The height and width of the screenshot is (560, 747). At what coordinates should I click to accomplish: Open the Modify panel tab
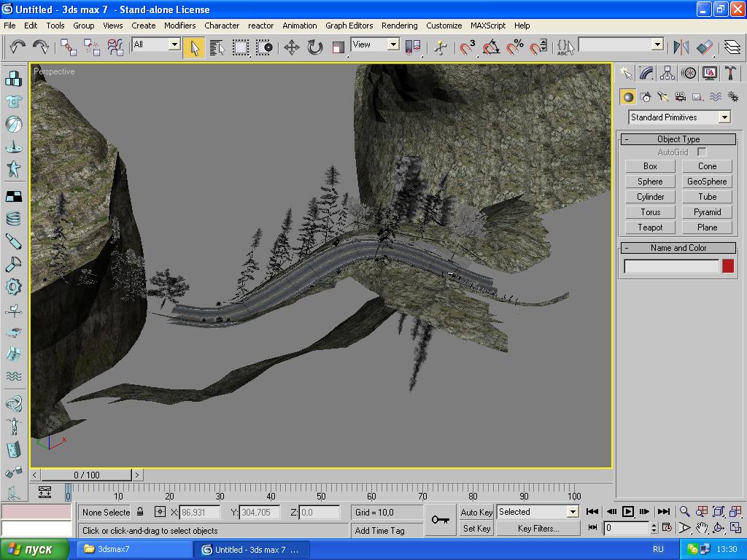tap(646, 73)
